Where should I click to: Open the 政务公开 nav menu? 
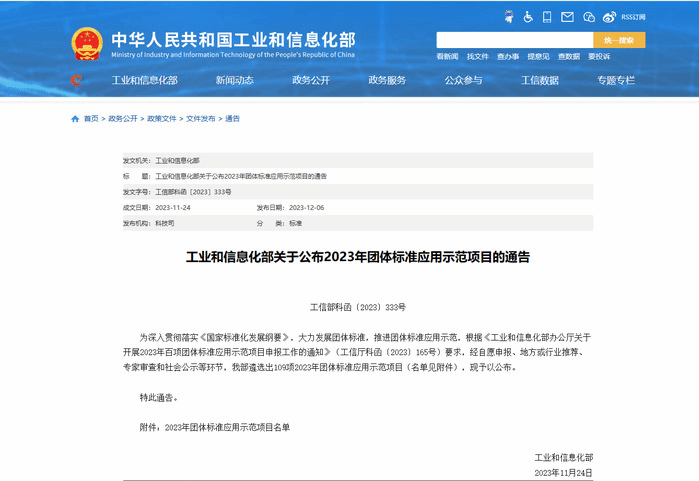click(x=310, y=80)
